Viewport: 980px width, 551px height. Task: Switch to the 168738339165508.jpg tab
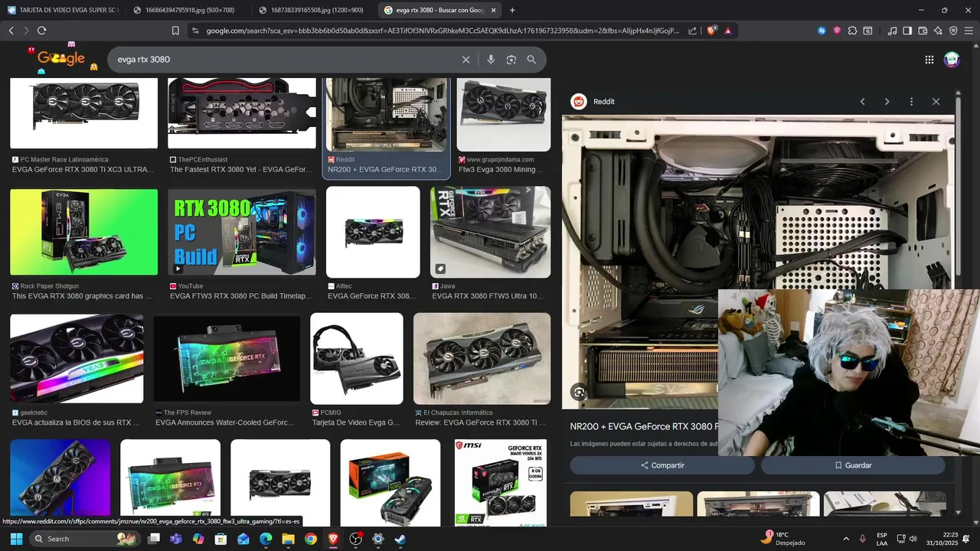(x=310, y=10)
